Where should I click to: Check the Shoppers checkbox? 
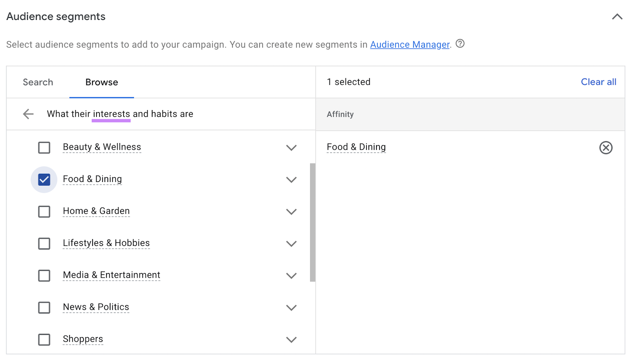[44, 340]
